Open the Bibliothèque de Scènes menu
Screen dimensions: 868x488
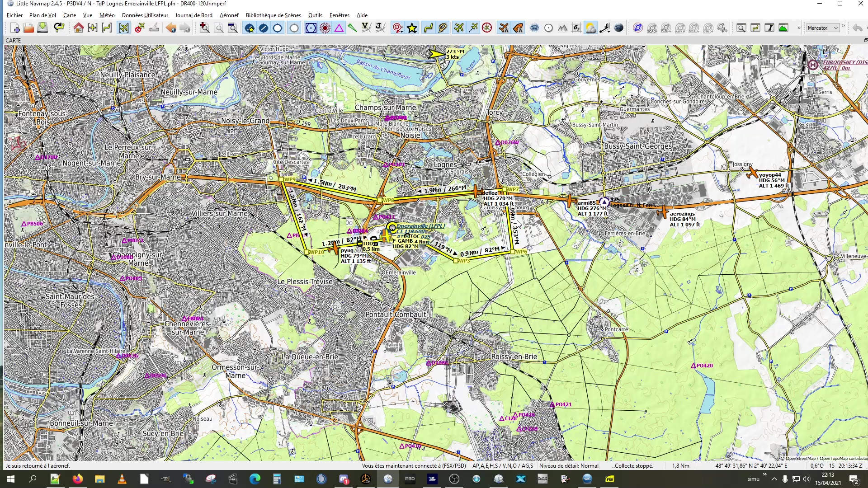tap(273, 15)
